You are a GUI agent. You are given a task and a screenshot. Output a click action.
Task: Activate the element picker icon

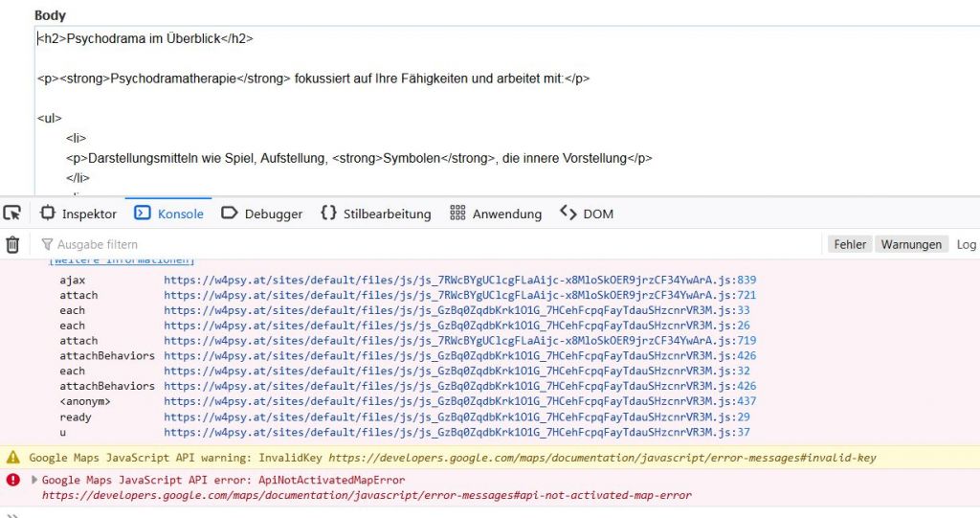click(12, 214)
